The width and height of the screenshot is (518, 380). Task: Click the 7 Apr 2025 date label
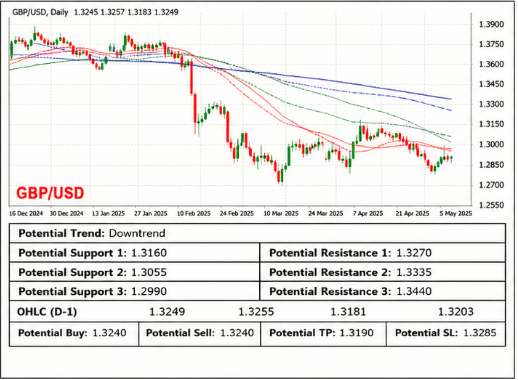pyautogui.click(x=368, y=213)
